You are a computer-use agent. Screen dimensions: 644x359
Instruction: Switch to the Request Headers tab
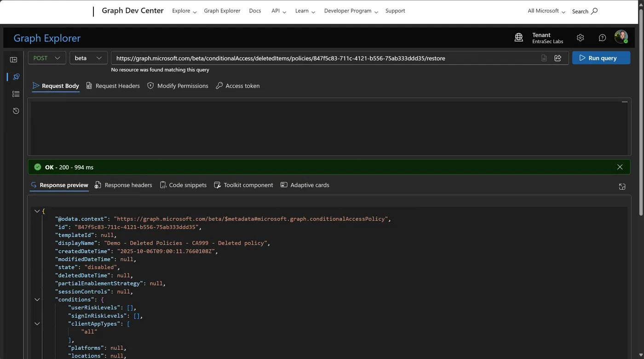pyautogui.click(x=113, y=85)
